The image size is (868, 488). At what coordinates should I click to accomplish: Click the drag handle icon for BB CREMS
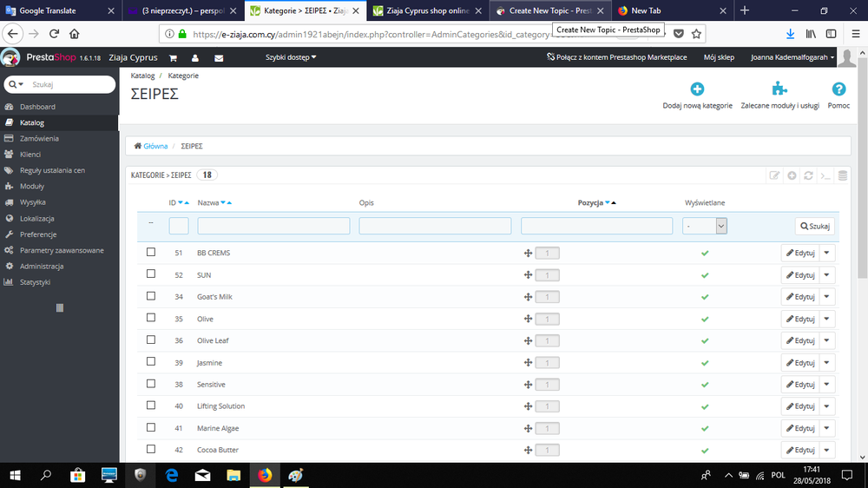point(528,254)
